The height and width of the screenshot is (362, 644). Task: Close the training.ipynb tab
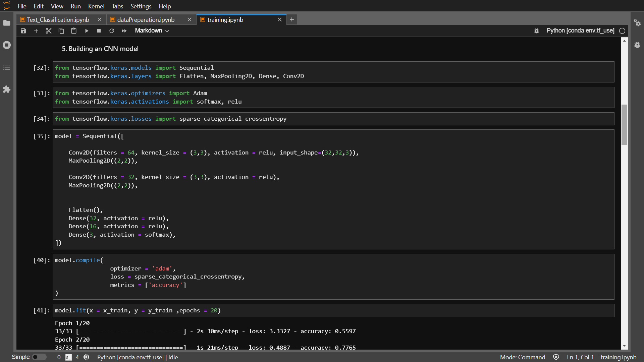pyautogui.click(x=280, y=20)
